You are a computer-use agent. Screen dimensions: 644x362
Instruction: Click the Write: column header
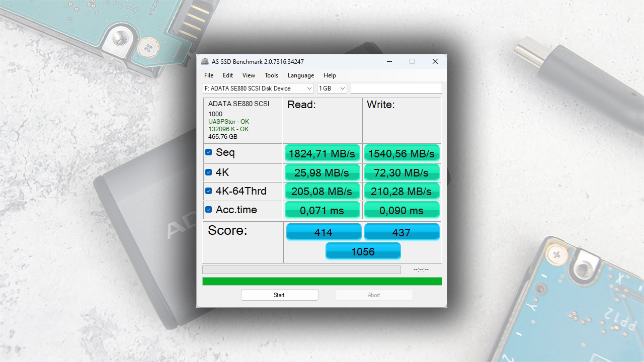(381, 105)
